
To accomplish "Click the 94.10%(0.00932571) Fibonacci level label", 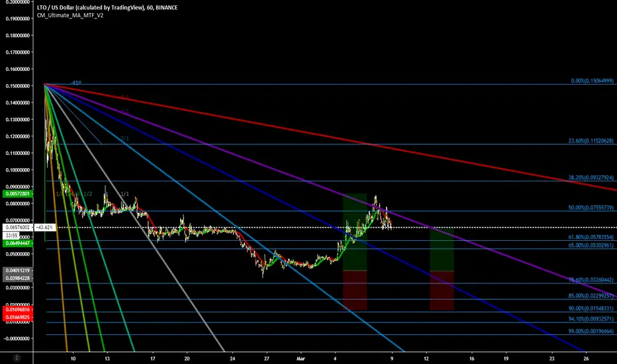I will click(591, 319).
